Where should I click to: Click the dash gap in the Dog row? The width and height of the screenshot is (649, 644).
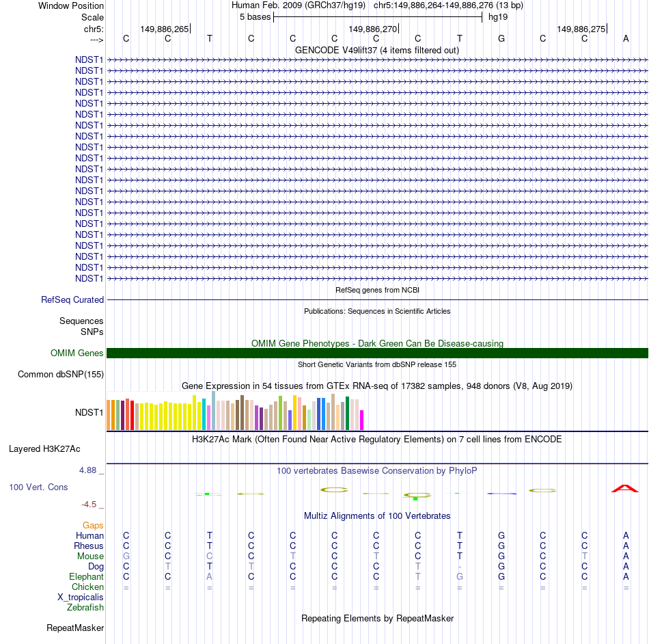tap(460, 567)
